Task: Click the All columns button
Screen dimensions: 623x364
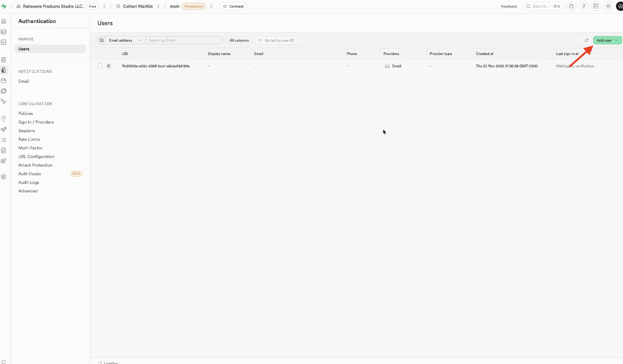Action: tap(239, 40)
